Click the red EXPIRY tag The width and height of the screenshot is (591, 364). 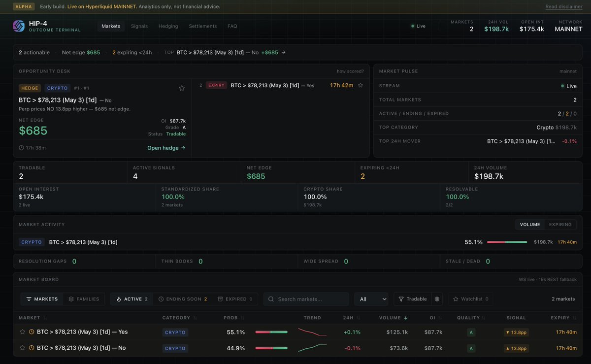[217, 85]
